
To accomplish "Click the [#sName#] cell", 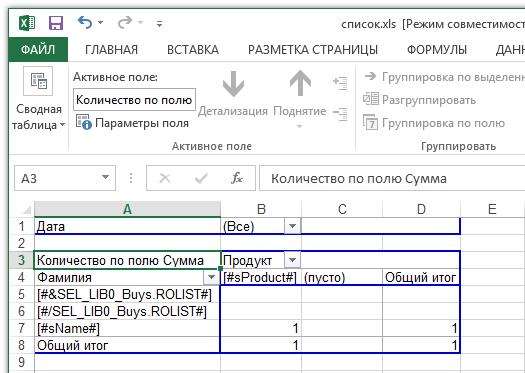I will [x=127, y=328].
